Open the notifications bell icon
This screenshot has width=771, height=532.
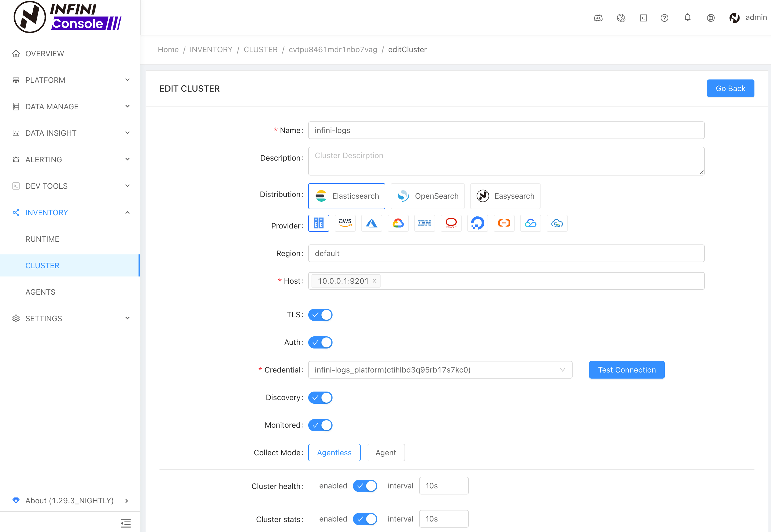[687, 17]
